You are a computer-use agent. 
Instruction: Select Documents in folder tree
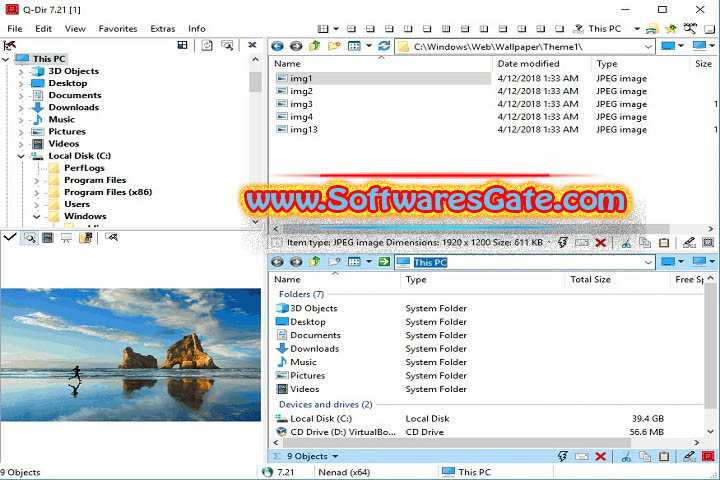[75, 95]
